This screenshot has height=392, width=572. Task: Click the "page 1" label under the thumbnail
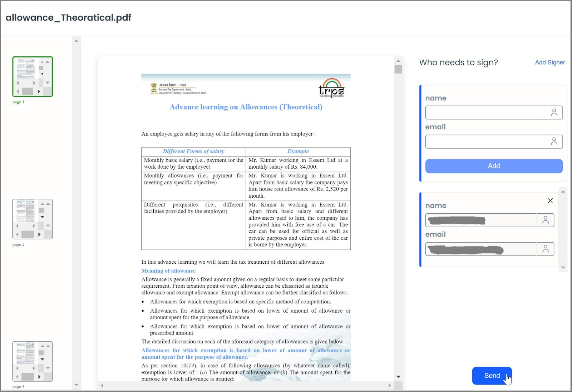click(x=18, y=102)
